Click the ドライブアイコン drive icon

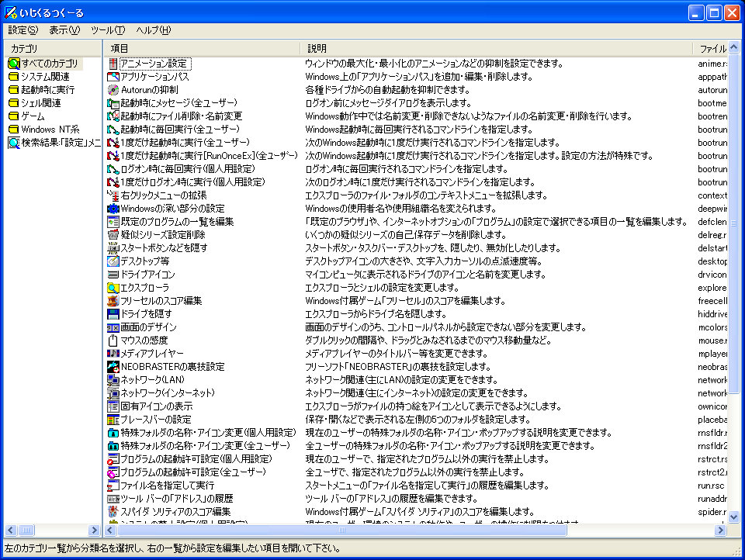point(113,274)
